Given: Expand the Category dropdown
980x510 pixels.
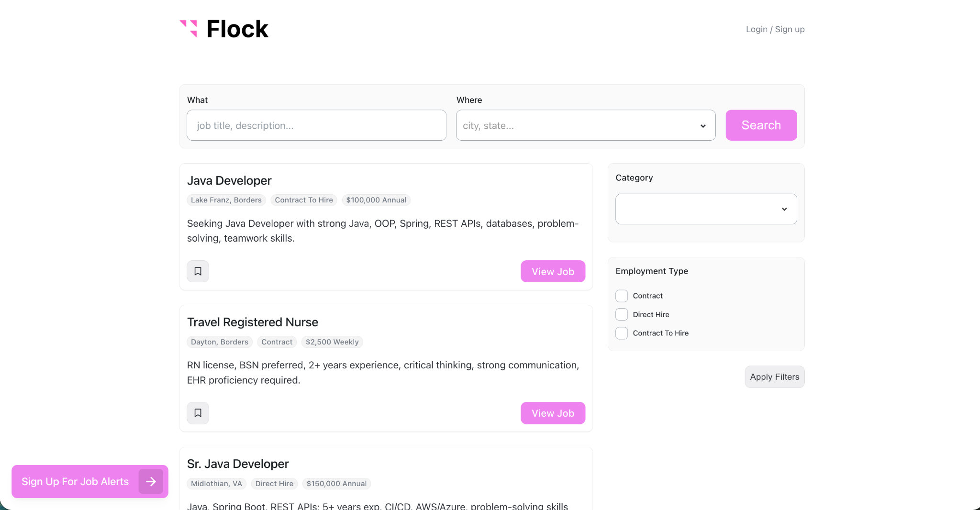Looking at the screenshot, I should (x=706, y=209).
